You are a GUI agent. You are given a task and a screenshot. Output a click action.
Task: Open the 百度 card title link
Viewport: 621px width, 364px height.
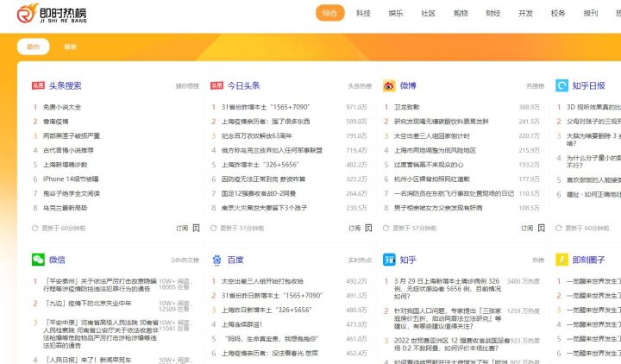235,260
